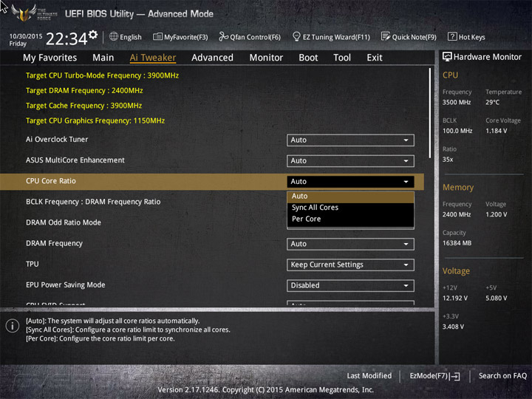This screenshot has height=399, width=532.
Task: Go to the Monitor tab
Action: (266, 58)
